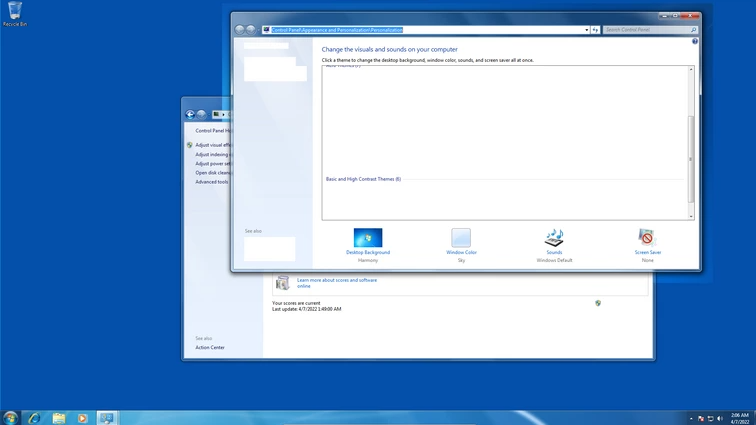Click Adjust indexing options in rear window

pyautogui.click(x=213, y=154)
